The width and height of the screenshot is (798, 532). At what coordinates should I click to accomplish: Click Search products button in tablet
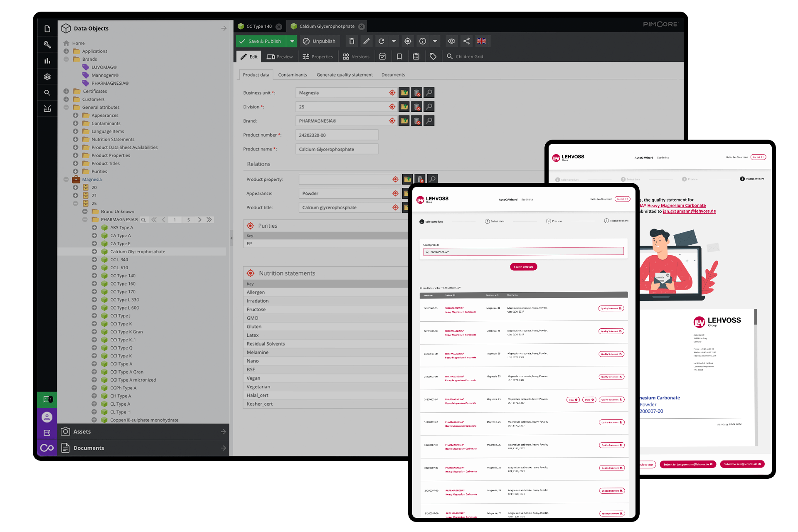(x=523, y=267)
